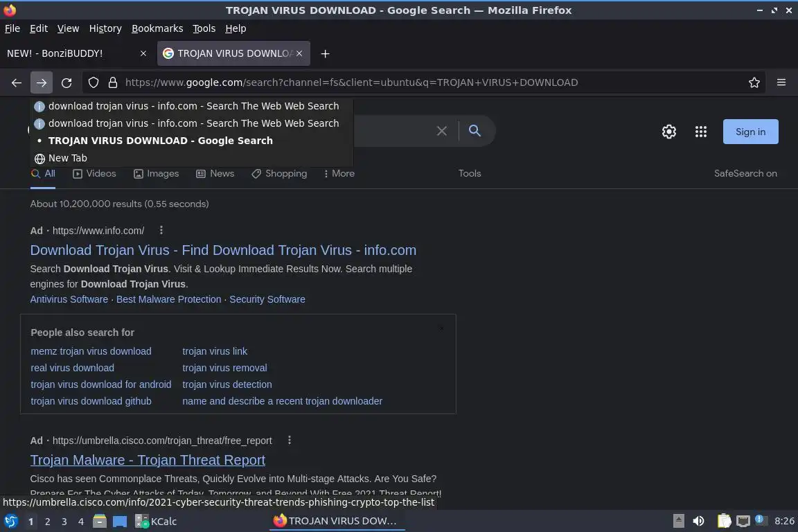Image resolution: width=798 pixels, height=532 pixels.
Task: Select the Shopping results tab
Action: click(279, 174)
